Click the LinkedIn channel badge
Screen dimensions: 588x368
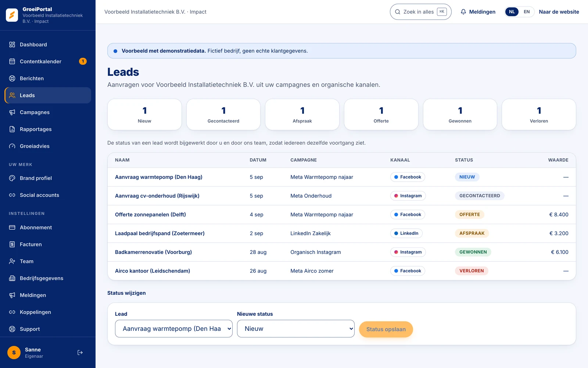coord(406,233)
